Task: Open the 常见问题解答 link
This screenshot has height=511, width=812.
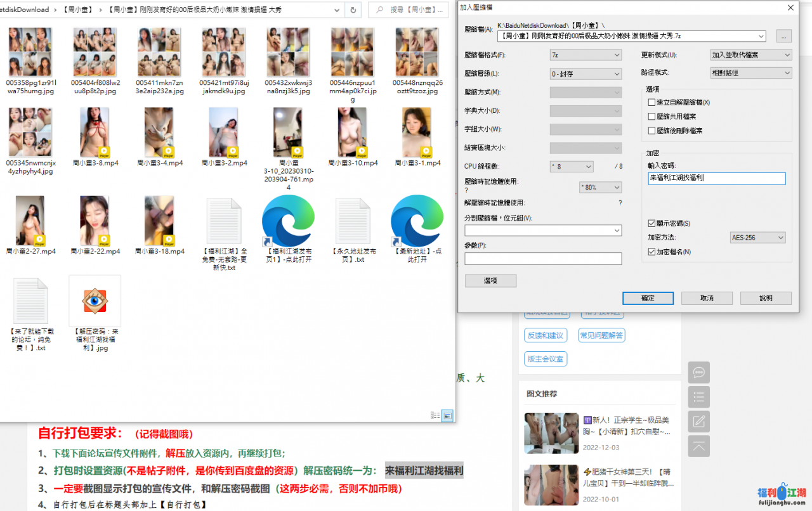Action: tap(601, 335)
